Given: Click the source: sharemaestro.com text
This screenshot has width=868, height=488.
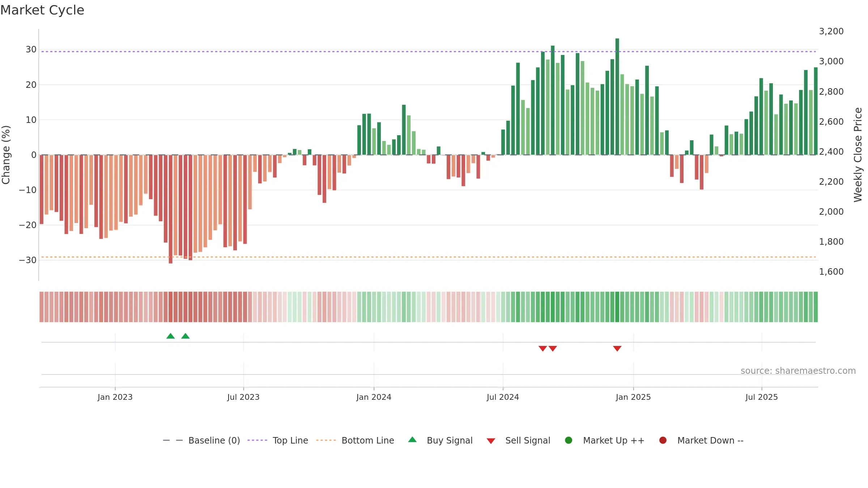Looking at the screenshot, I should click(798, 371).
